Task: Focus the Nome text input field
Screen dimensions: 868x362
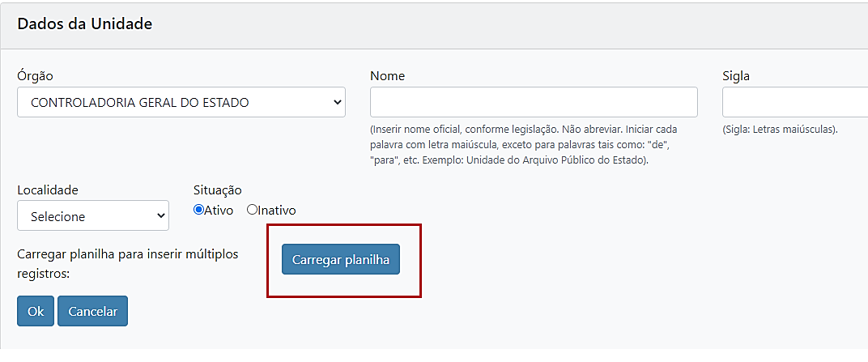Action: pyautogui.click(x=533, y=102)
